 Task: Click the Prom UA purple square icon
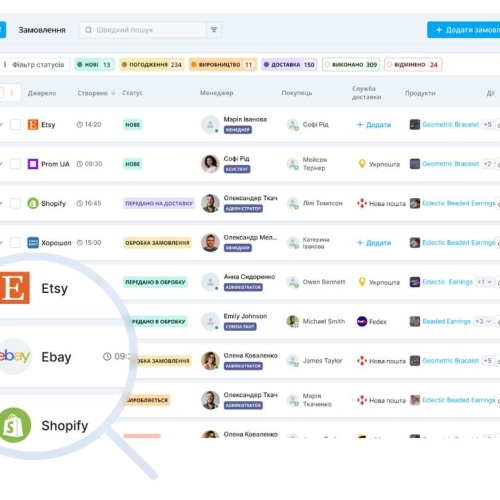[x=33, y=164]
